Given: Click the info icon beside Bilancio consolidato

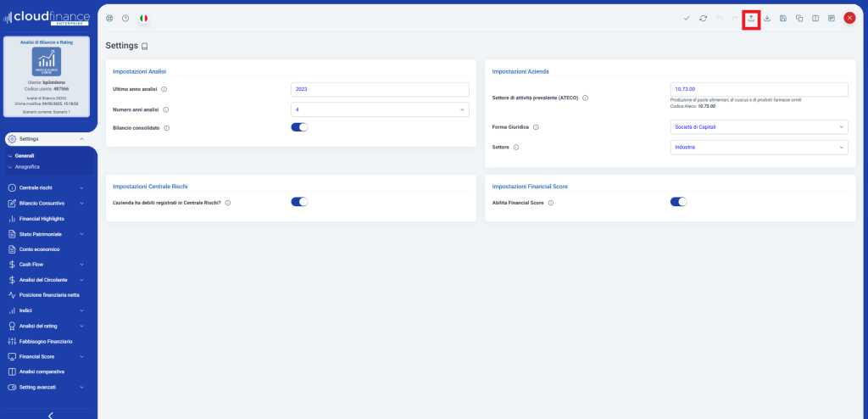Looking at the screenshot, I should pyautogui.click(x=167, y=127).
